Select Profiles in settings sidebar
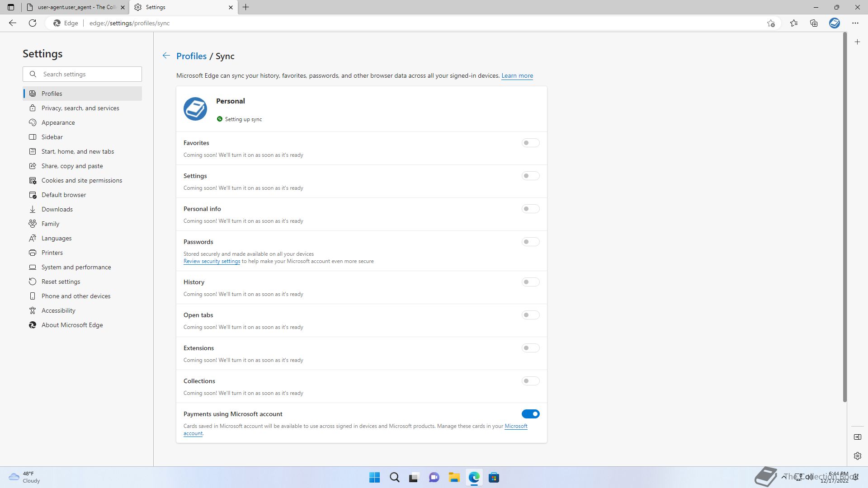Image resolution: width=868 pixels, height=488 pixels. (82, 94)
